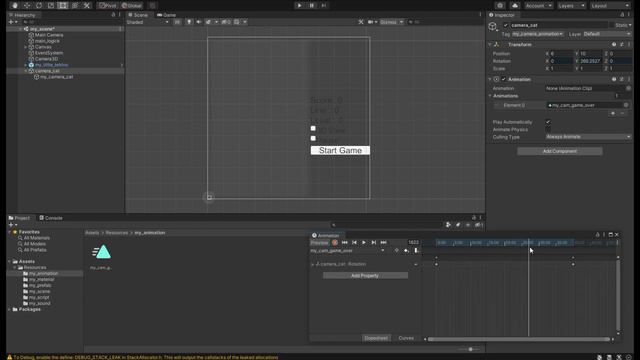Open Transform component help icon
The width and height of the screenshot is (640, 360).
coord(613,44)
